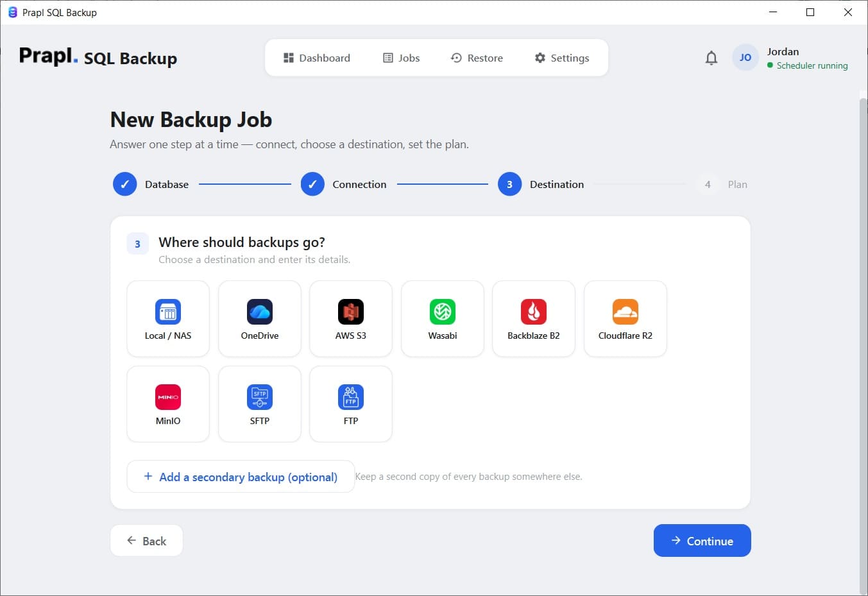Maximize the Prapl SQL Backup window
The width and height of the screenshot is (868, 596).
[810, 12]
